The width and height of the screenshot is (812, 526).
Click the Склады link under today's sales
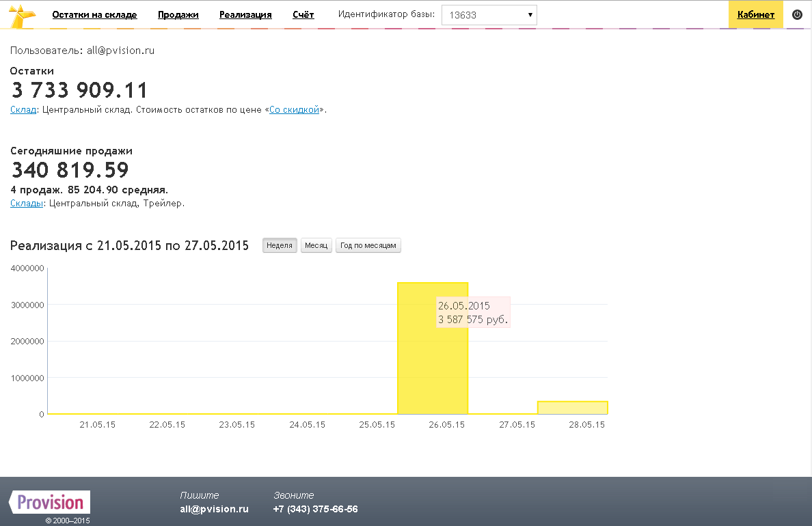tap(26, 204)
